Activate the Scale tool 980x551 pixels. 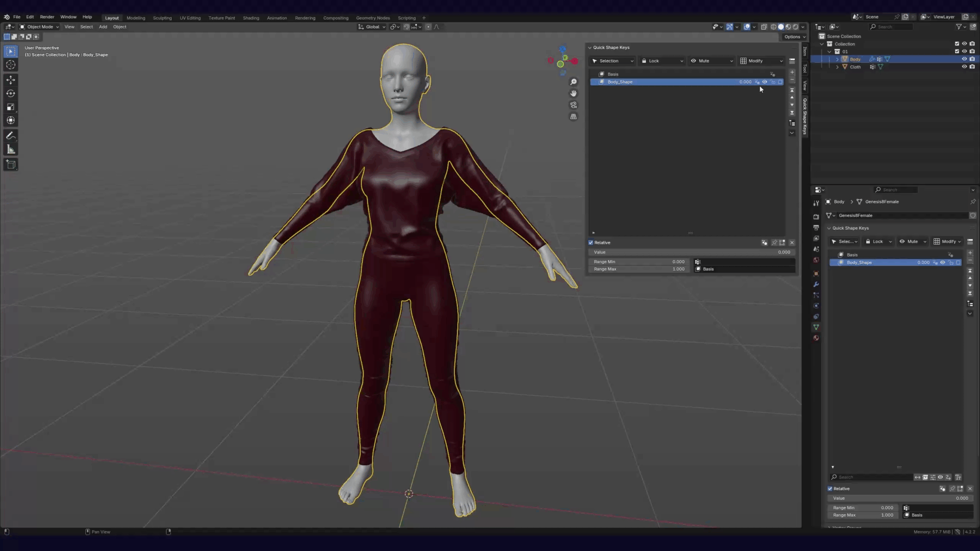pos(11,107)
